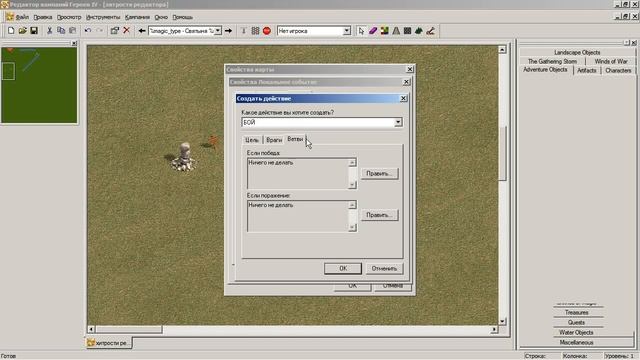Confirm Create Action dialog with OK
This screenshot has height=360, width=640.
[x=342, y=268]
